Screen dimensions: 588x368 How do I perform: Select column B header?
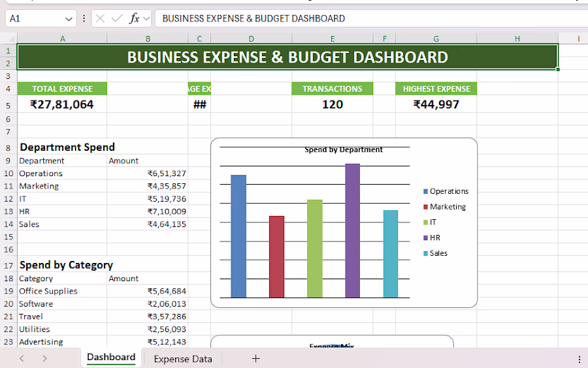click(x=148, y=39)
